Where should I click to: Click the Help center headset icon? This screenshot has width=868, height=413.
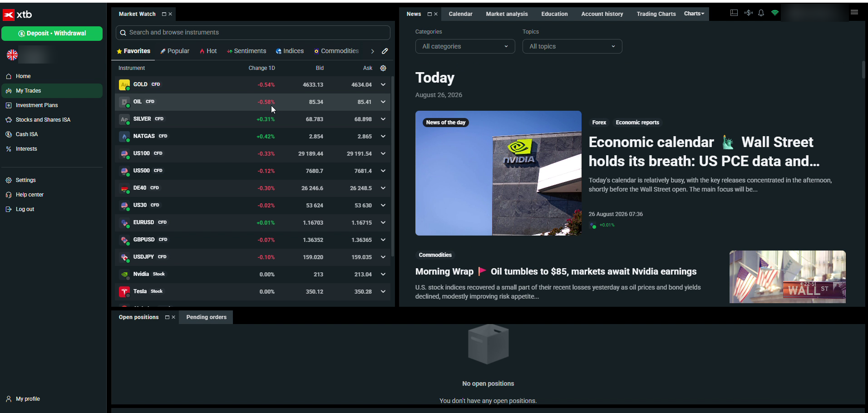tap(9, 195)
